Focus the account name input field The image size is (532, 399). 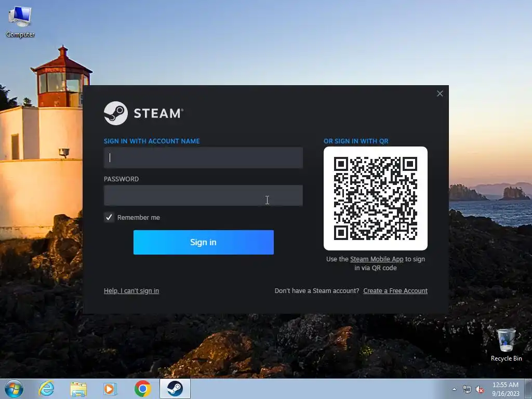[203, 157]
